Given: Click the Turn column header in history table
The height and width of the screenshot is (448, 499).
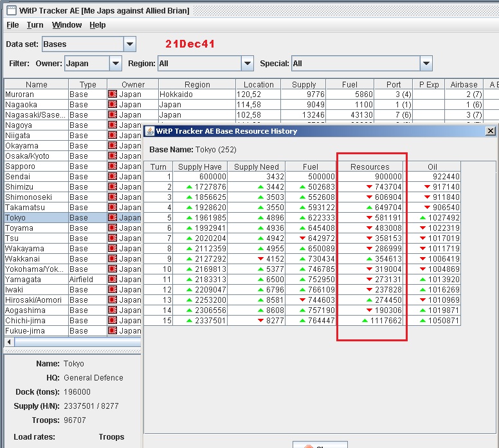Looking at the screenshot, I should click(x=158, y=166).
